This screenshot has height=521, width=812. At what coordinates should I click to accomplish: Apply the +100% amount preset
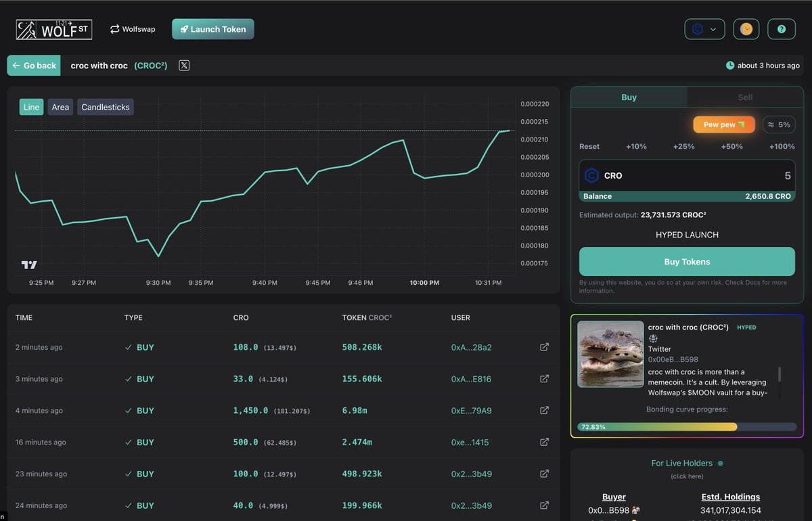(782, 146)
